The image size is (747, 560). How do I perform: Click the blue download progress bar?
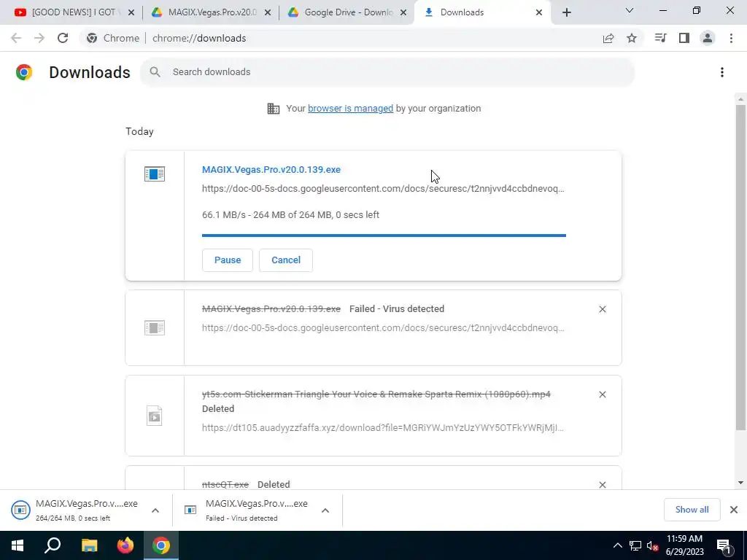pos(384,236)
